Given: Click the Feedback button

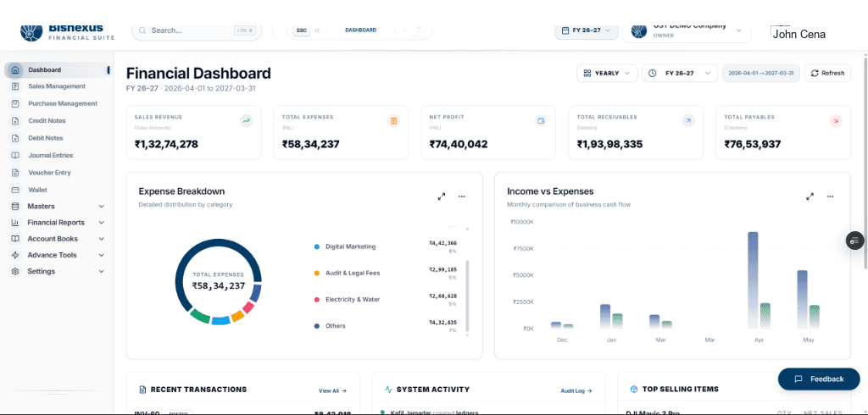Looking at the screenshot, I should [820, 379].
